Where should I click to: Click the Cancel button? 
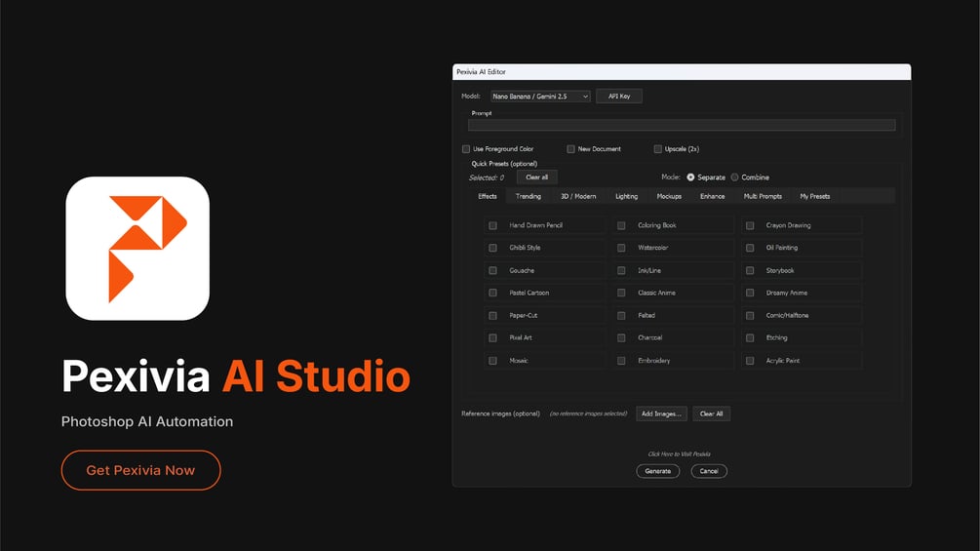709,471
